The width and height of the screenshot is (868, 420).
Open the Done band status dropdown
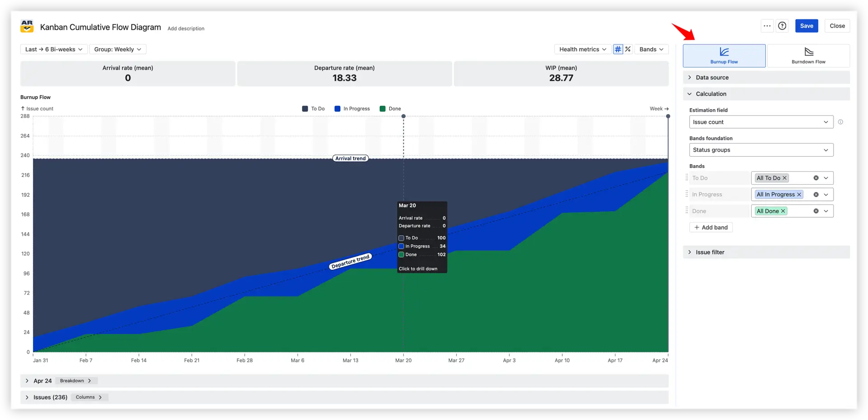(826, 211)
